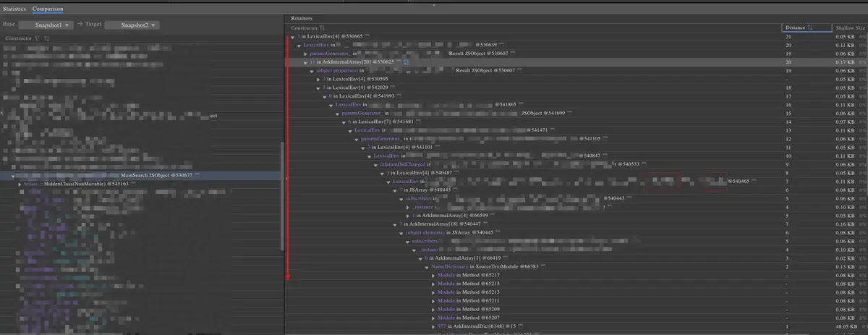Open the Target Snapshot2 dropdown
The width and height of the screenshot is (868, 335).
pos(132,25)
